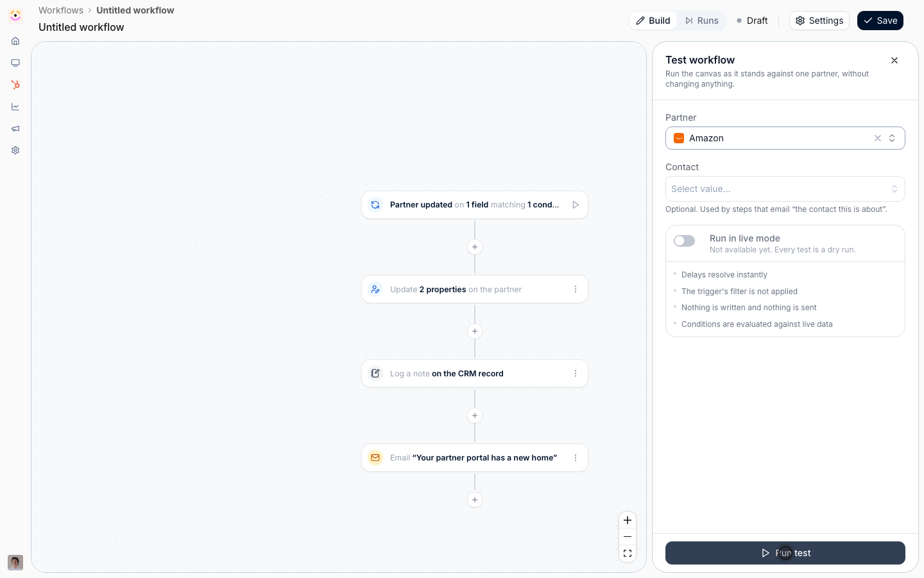This screenshot has height=578, width=924.
Task: Add a step after the Email node
Action: click(475, 500)
